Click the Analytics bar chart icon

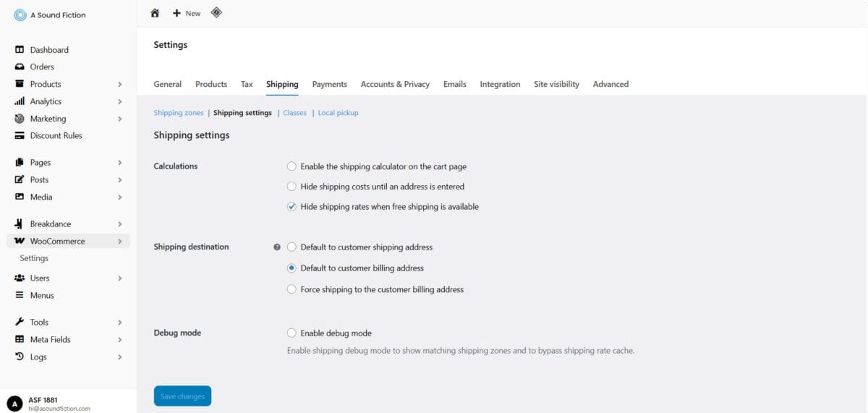pos(20,101)
